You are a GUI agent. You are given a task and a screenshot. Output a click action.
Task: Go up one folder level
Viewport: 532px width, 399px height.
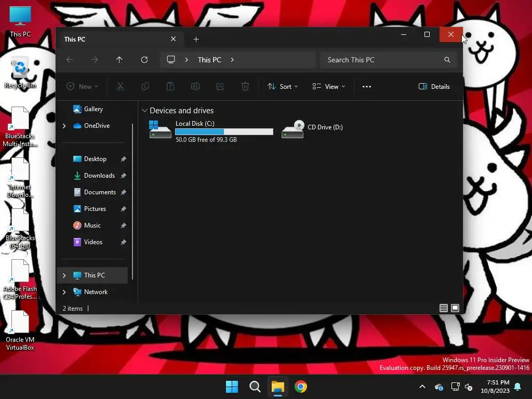[119, 60]
